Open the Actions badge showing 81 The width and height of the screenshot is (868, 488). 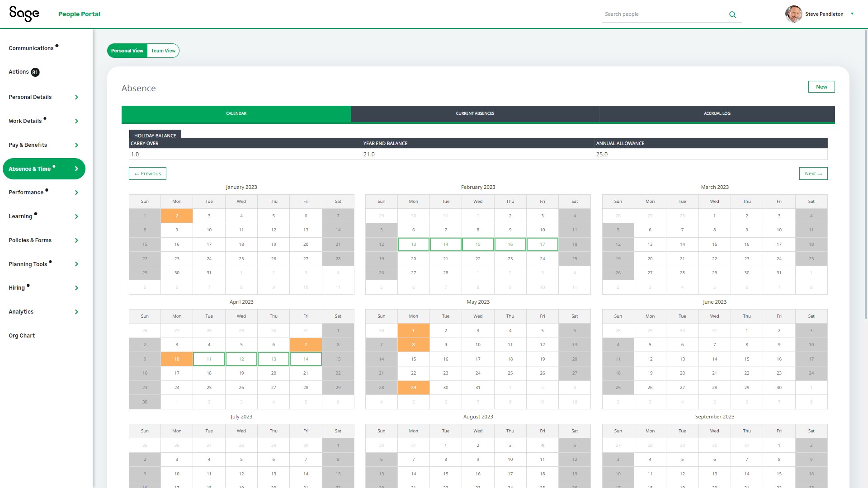click(35, 72)
